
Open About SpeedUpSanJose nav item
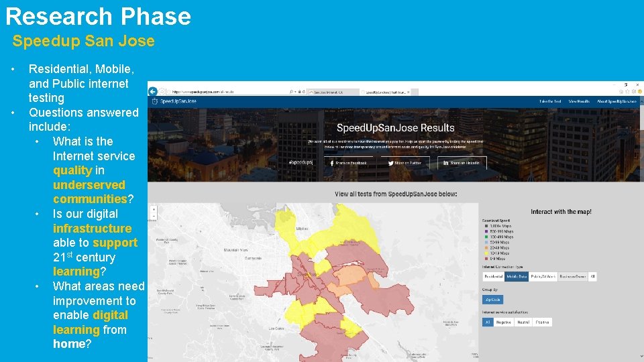tap(616, 101)
